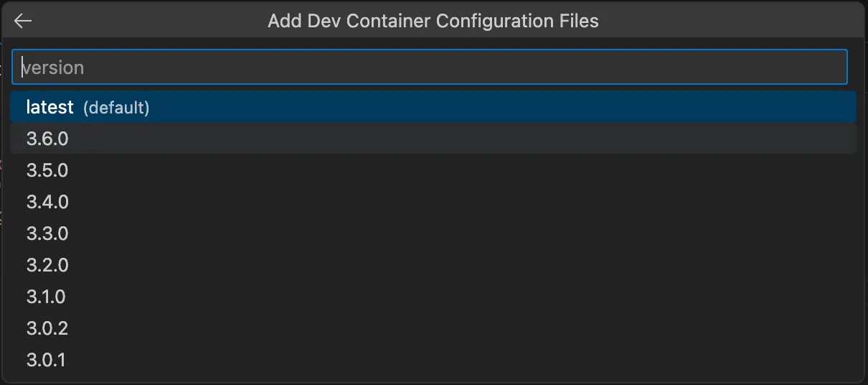
Task: Select the highlighted default list entry
Action: point(433,107)
